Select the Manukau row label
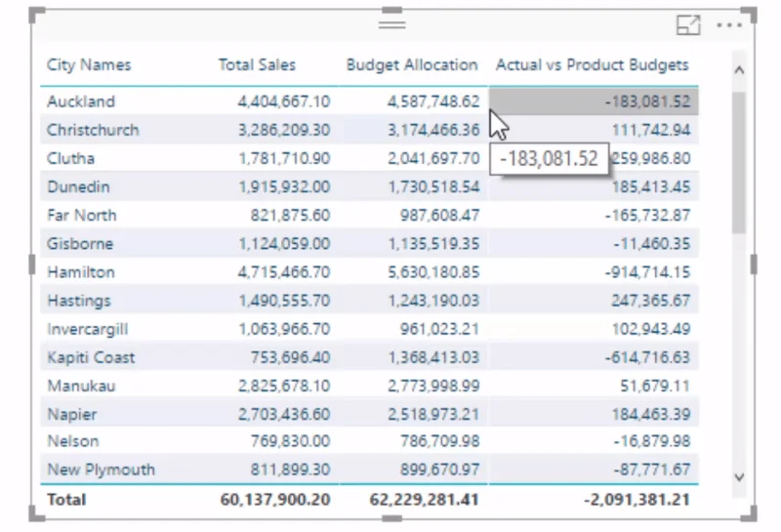781x532 pixels. [x=82, y=386]
